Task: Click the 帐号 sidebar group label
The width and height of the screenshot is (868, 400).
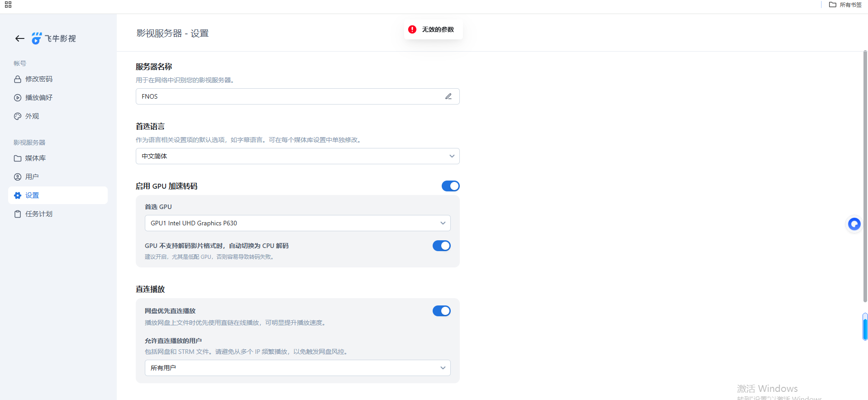Action: pos(20,63)
